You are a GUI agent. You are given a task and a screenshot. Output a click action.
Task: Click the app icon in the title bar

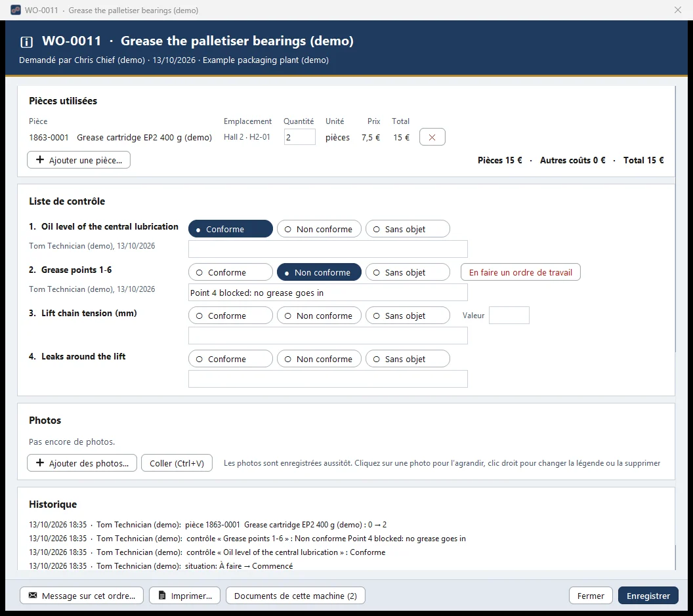[16, 10]
